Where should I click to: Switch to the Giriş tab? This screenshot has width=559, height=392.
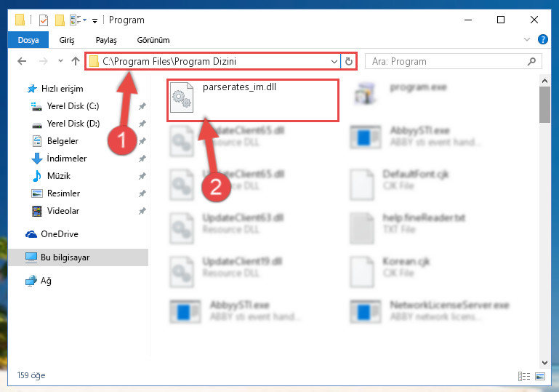coord(67,40)
